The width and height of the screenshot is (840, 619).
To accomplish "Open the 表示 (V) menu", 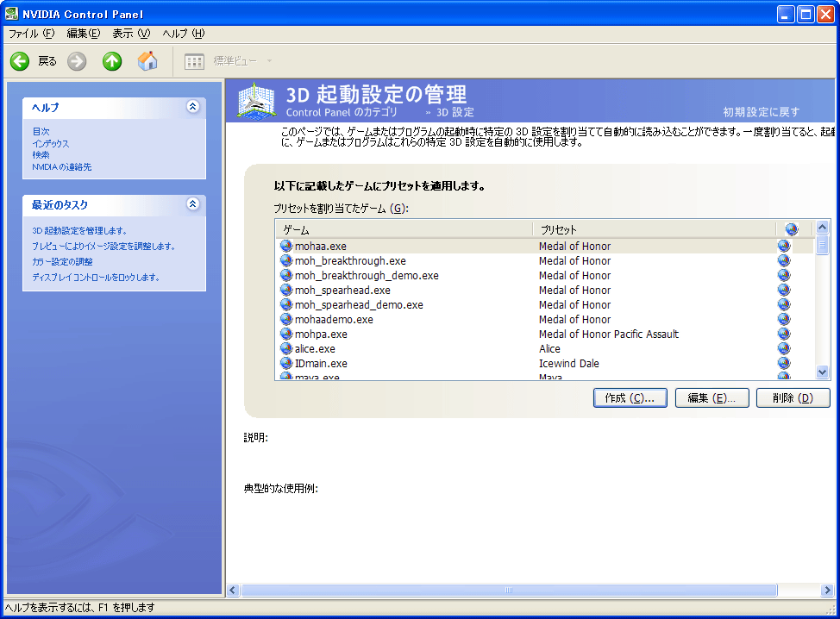I will click(131, 34).
